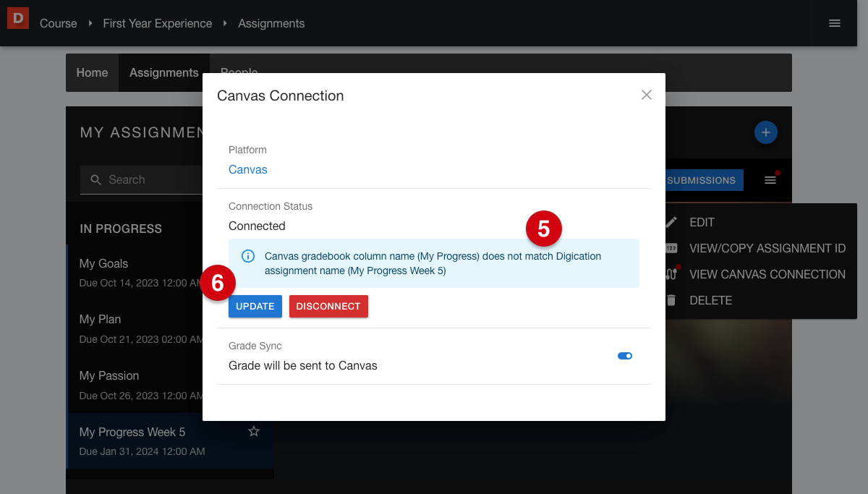Open First Year Experience breadcrumb
The height and width of the screenshot is (494, 868).
coord(158,23)
